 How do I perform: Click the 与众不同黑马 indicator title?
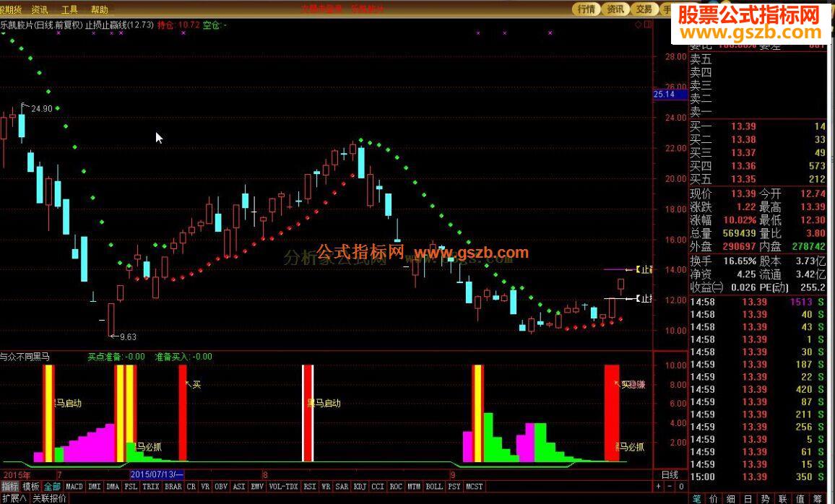[x=25, y=357]
